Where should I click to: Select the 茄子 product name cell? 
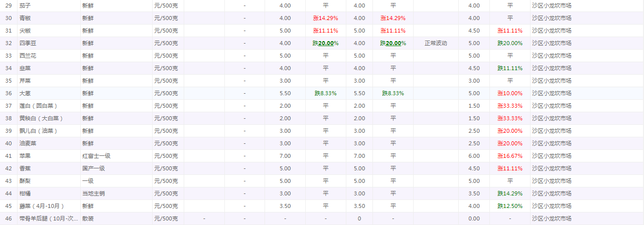coord(26,6)
